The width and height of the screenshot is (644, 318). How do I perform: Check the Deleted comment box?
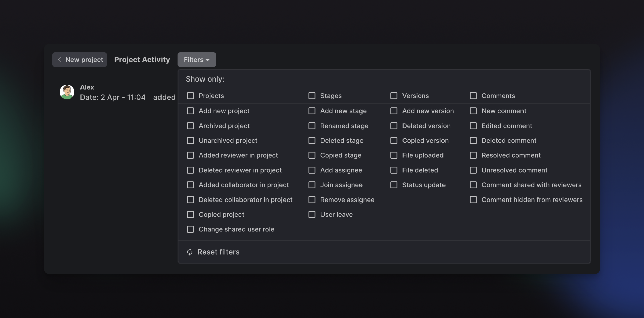coord(473,141)
